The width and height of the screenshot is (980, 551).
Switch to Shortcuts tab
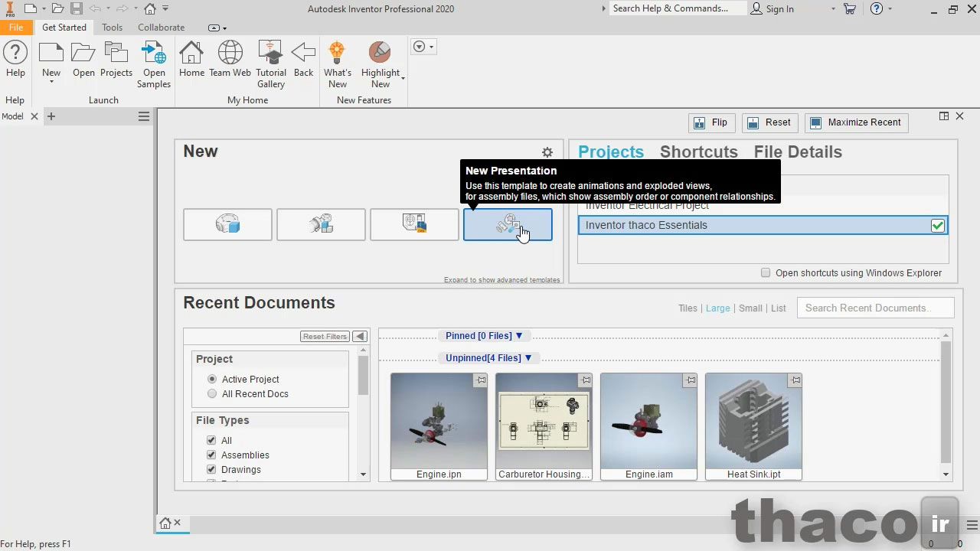[x=699, y=152]
